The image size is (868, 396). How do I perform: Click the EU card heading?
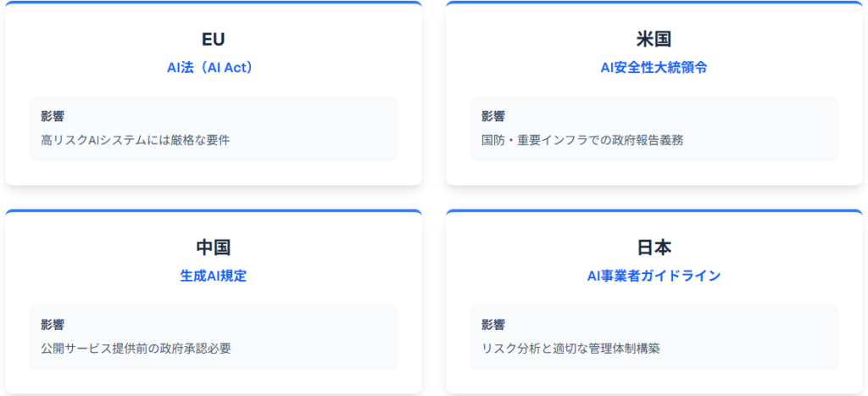coord(214,39)
